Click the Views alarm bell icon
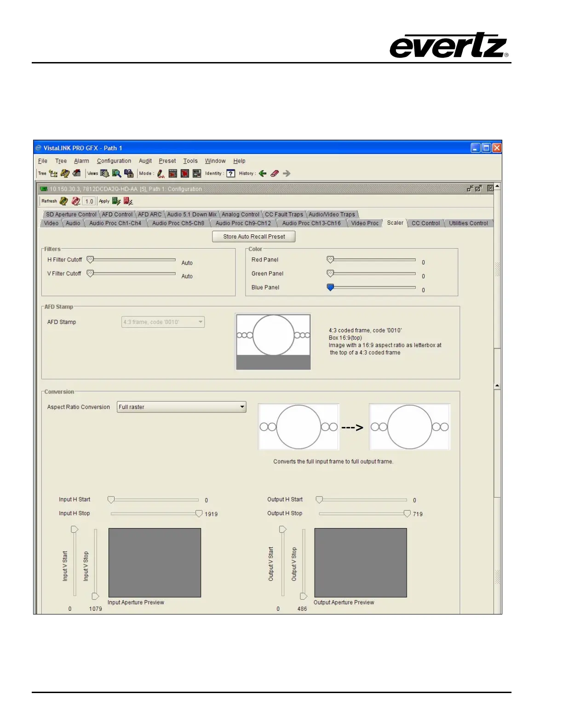 pos(105,173)
